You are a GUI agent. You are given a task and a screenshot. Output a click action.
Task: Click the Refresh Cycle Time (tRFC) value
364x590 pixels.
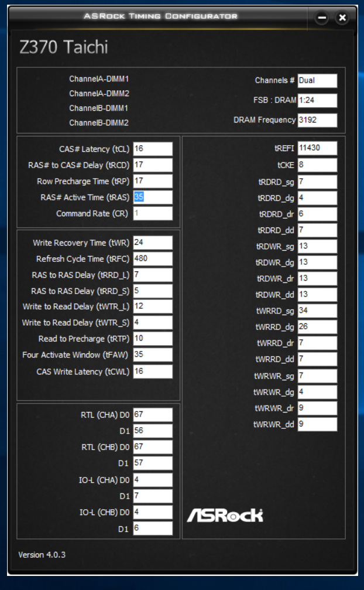coord(153,259)
